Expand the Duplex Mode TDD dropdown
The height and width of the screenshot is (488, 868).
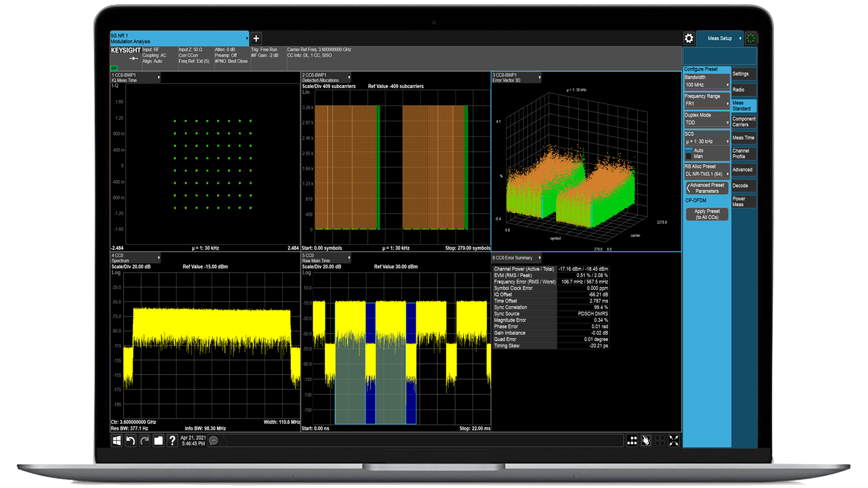706,123
